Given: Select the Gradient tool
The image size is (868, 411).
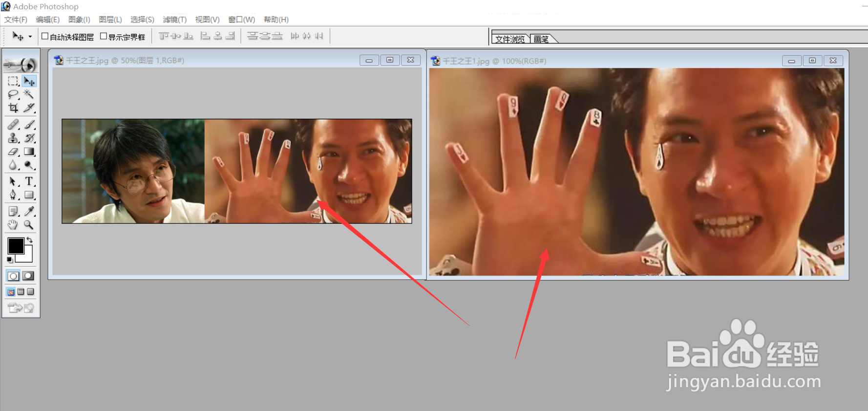Looking at the screenshot, I should pyautogui.click(x=29, y=152).
